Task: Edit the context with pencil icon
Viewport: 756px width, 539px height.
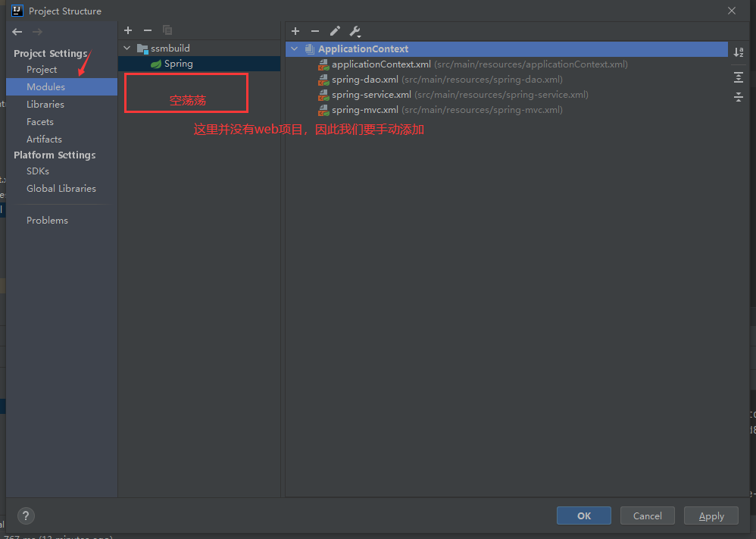Action: click(x=335, y=31)
